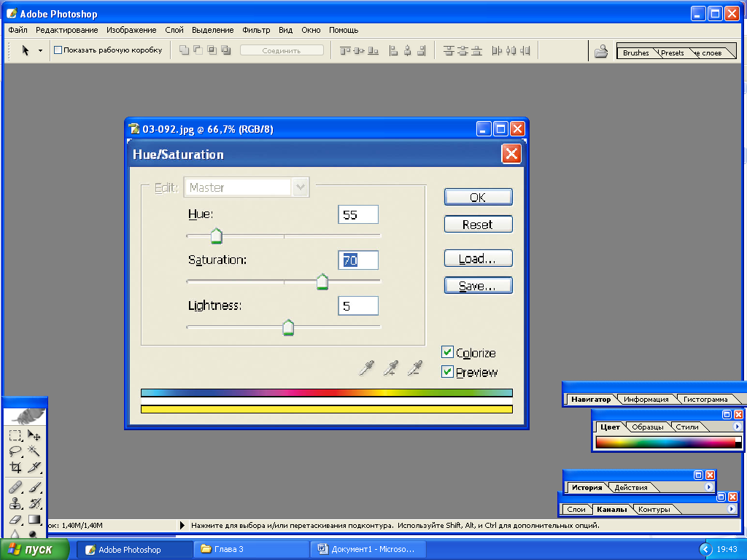The height and width of the screenshot is (560, 747).
Task: Click Align Left Edges icon
Action: click(393, 50)
